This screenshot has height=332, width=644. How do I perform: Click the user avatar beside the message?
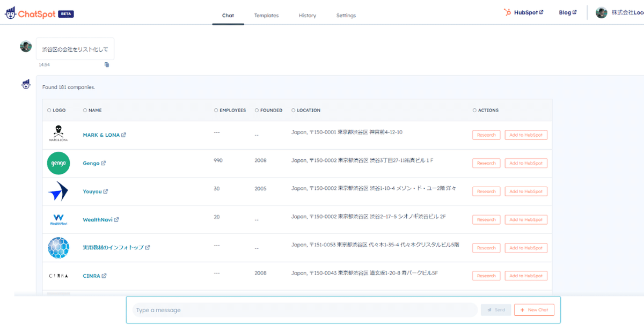click(x=26, y=46)
